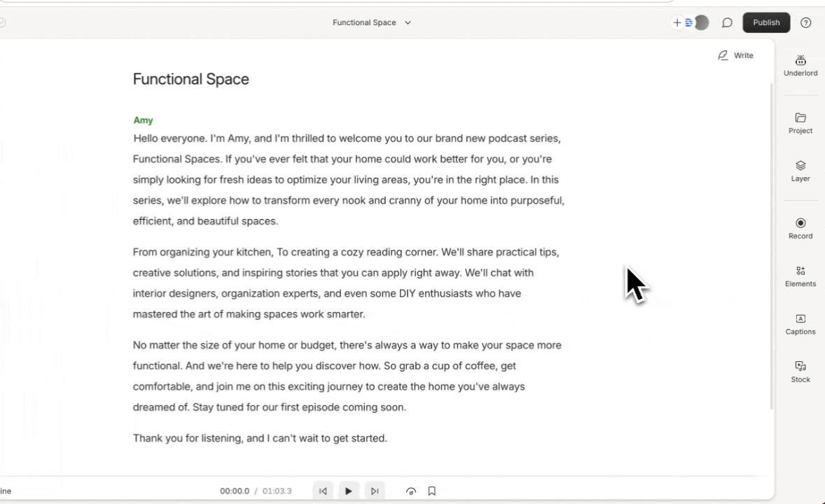This screenshot has height=504, width=825.
Task: Select the Amy speaker label
Action: pos(143,120)
